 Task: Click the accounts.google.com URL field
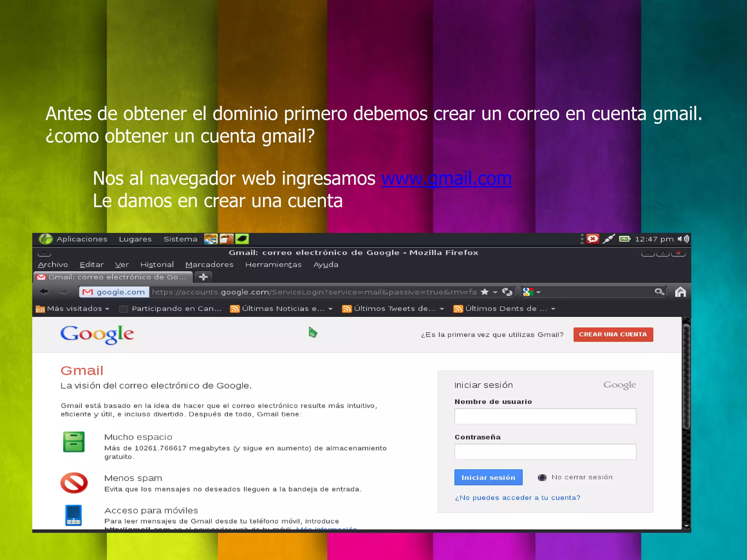tap(314, 292)
